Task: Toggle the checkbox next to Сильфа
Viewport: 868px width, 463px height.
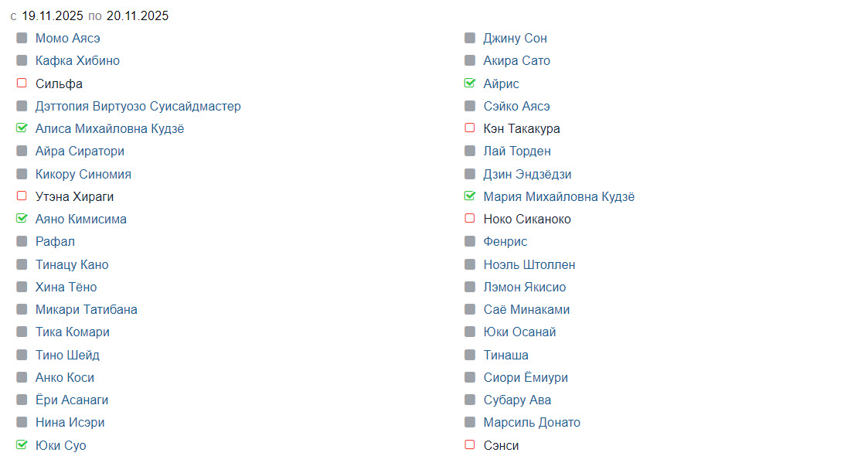Action: 22,83
